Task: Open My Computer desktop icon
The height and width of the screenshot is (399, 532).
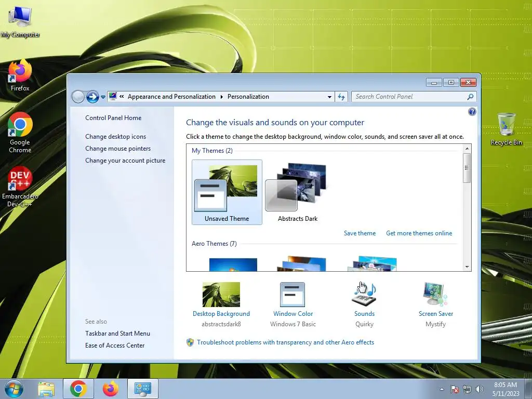Action: click(20, 21)
